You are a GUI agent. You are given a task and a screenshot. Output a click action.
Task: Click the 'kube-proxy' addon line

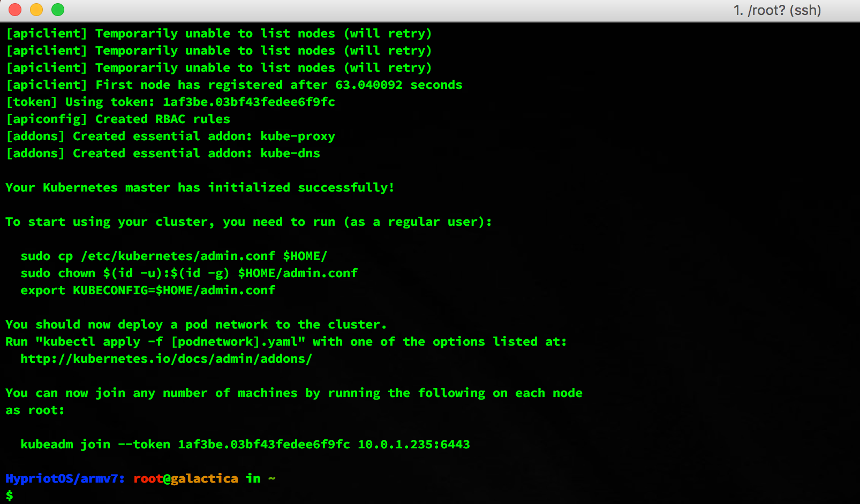click(170, 136)
